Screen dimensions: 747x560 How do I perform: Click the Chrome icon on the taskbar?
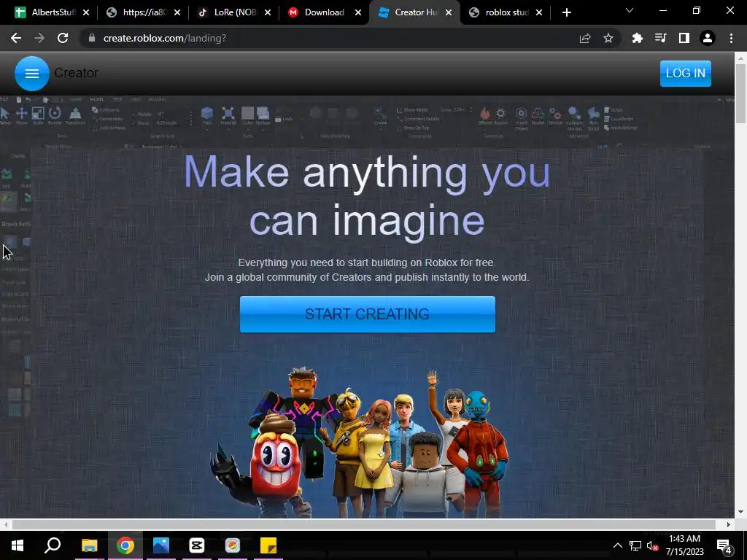125,545
